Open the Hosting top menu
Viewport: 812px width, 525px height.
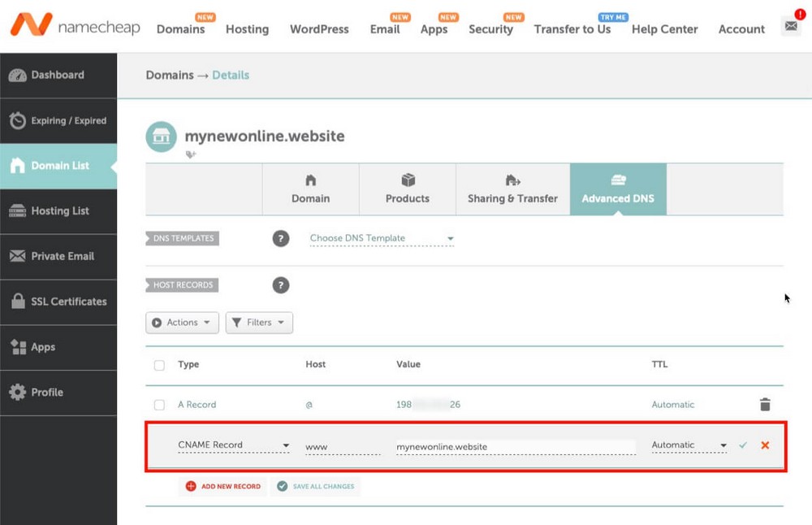tap(247, 29)
